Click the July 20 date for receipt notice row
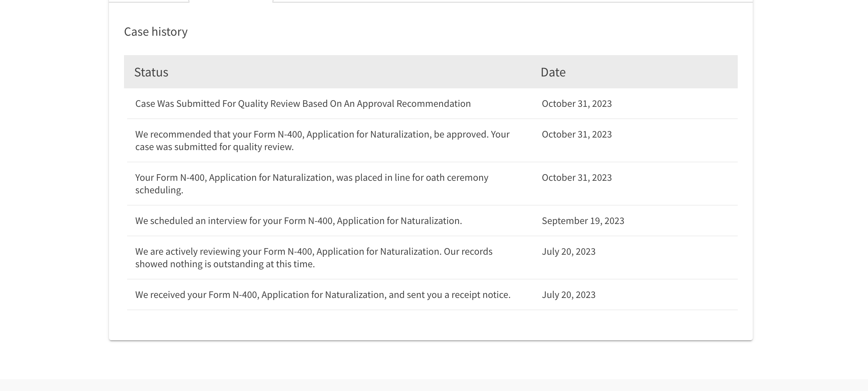Viewport: 868px width, 391px height. tap(568, 295)
